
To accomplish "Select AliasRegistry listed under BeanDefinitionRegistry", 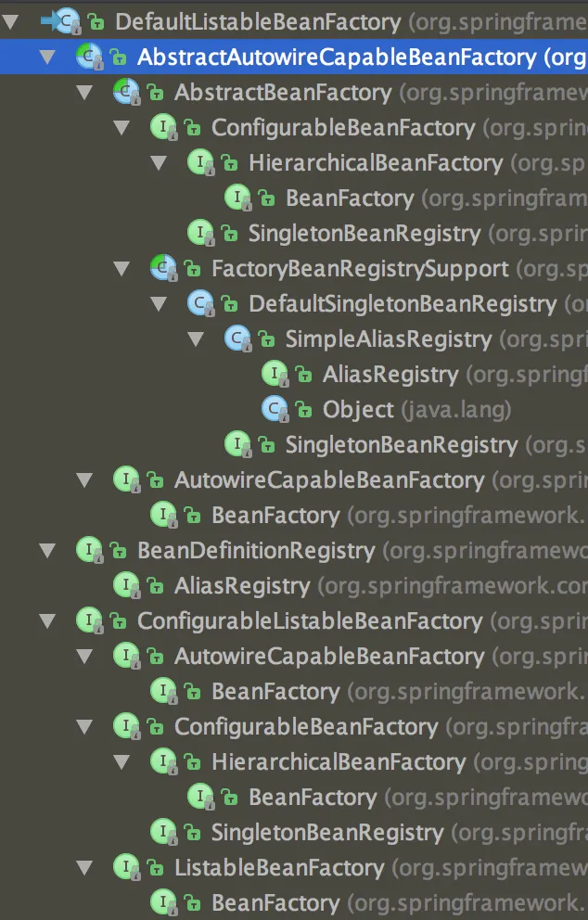I will (x=242, y=586).
